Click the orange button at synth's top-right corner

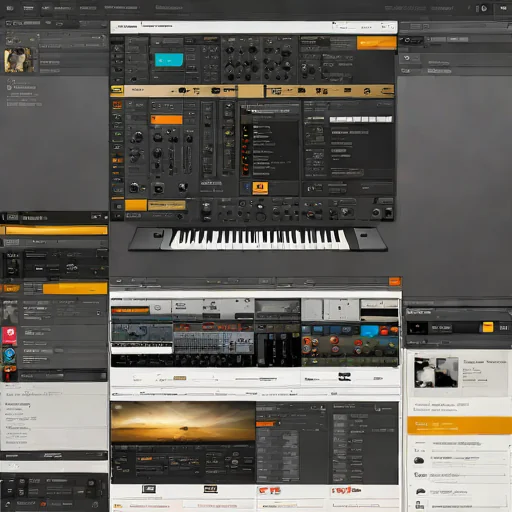(377, 43)
